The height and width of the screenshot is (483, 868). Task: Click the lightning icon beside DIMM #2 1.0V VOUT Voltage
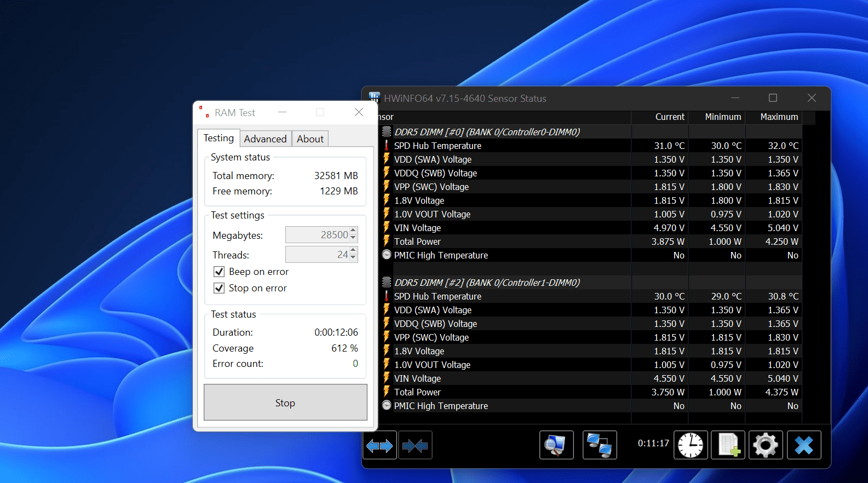[x=387, y=364]
